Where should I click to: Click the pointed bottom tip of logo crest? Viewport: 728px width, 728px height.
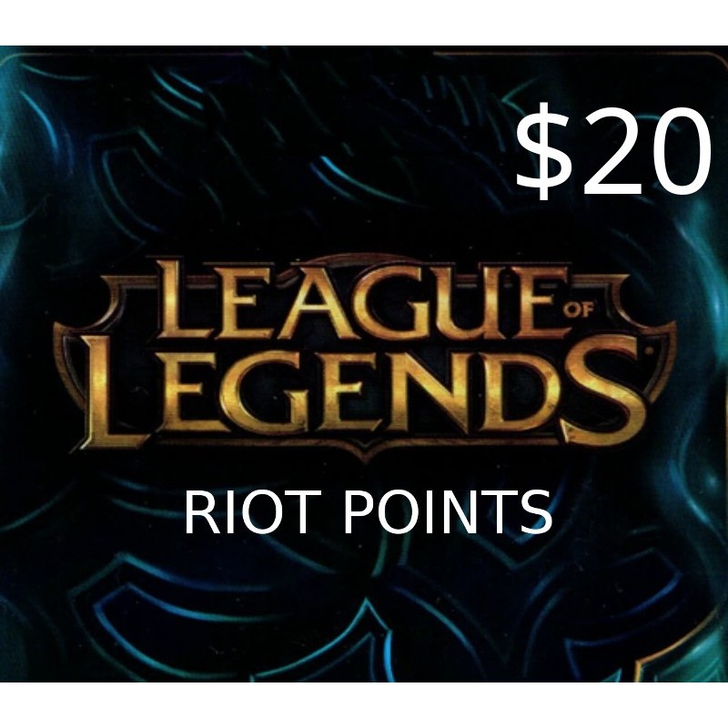pos(367,455)
